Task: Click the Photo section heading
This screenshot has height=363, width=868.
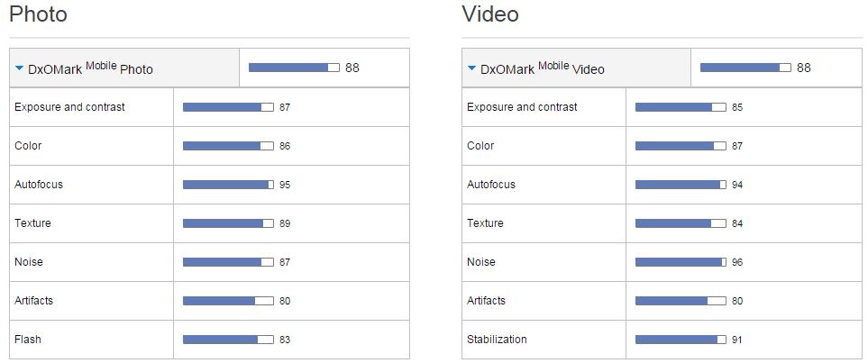Action: (x=38, y=14)
